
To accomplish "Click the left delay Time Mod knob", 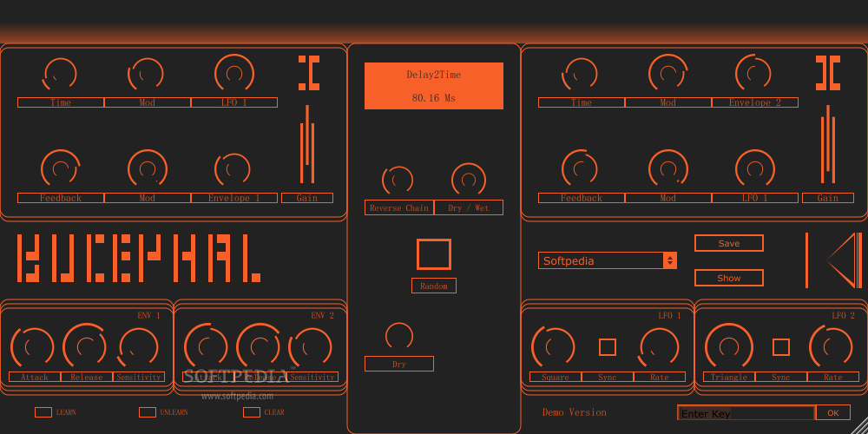I will click(x=146, y=74).
